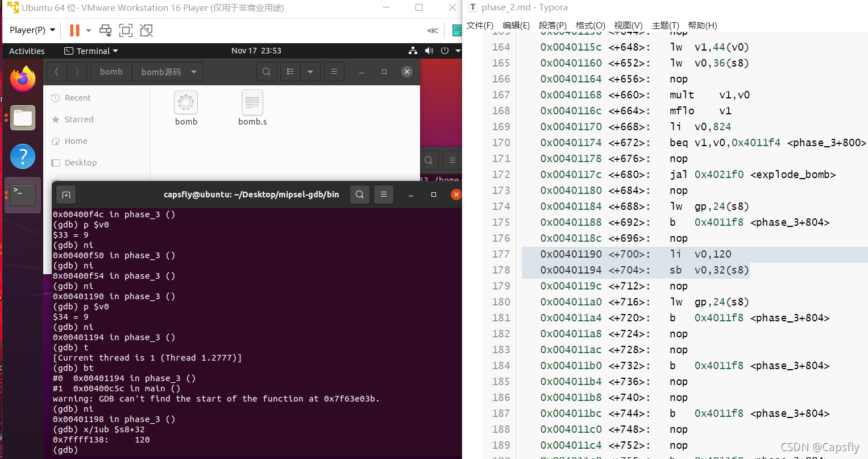Toggle VMware Unity mode icon
Viewport: 868px width, 459px height.
coord(147,30)
